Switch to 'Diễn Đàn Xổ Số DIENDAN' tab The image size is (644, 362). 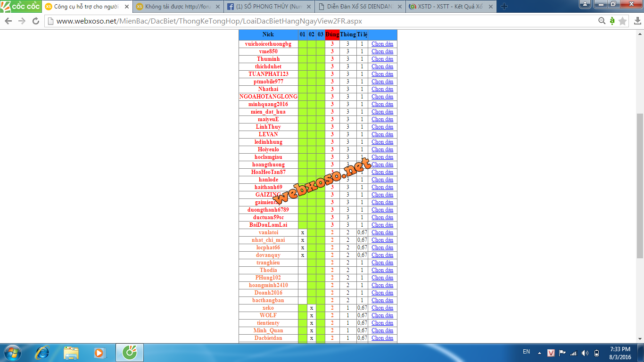click(x=359, y=7)
